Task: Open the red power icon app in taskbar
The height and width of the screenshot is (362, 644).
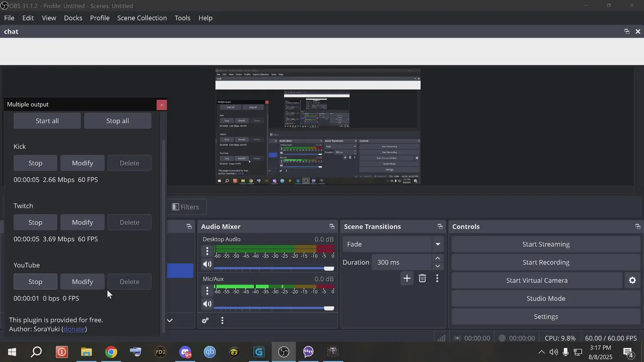Action: pyautogui.click(x=62, y=352)
